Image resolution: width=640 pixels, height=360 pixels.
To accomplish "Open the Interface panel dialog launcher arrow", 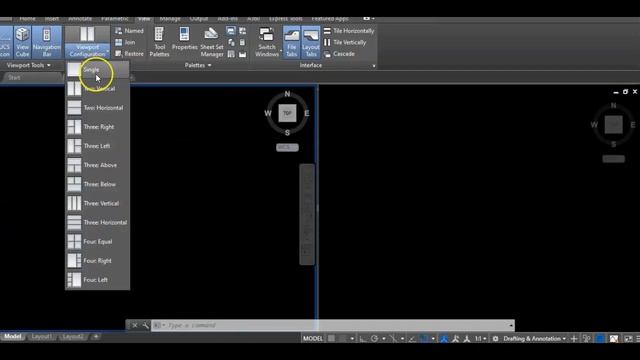I will (x=373, y=66).
